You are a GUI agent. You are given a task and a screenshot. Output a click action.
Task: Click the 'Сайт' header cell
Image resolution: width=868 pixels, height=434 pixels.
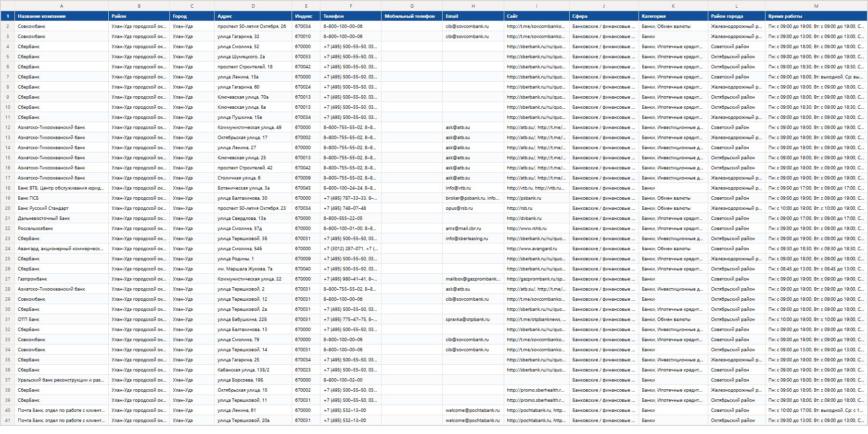click(536, 16)
